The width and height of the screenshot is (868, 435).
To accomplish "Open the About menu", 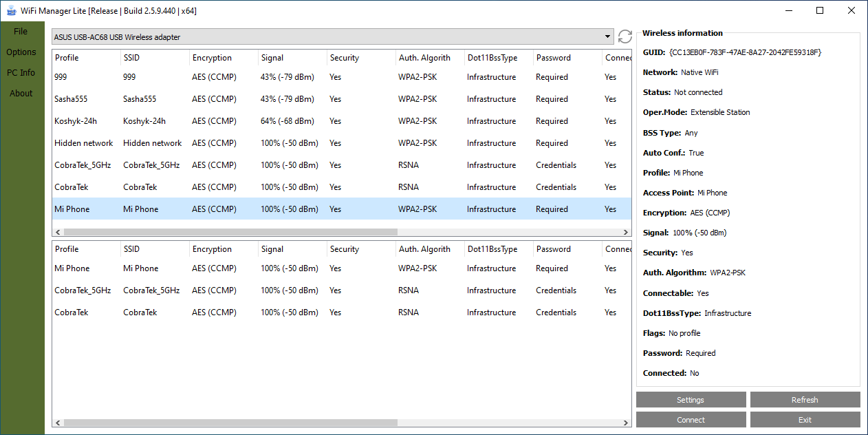I will [21, 94].
